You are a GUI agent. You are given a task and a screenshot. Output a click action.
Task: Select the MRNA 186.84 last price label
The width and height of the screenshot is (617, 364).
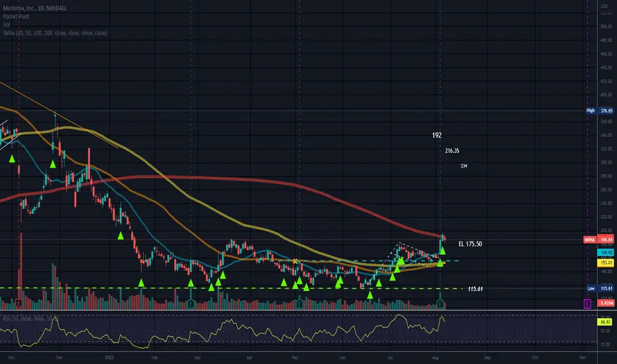coord(598,240)
